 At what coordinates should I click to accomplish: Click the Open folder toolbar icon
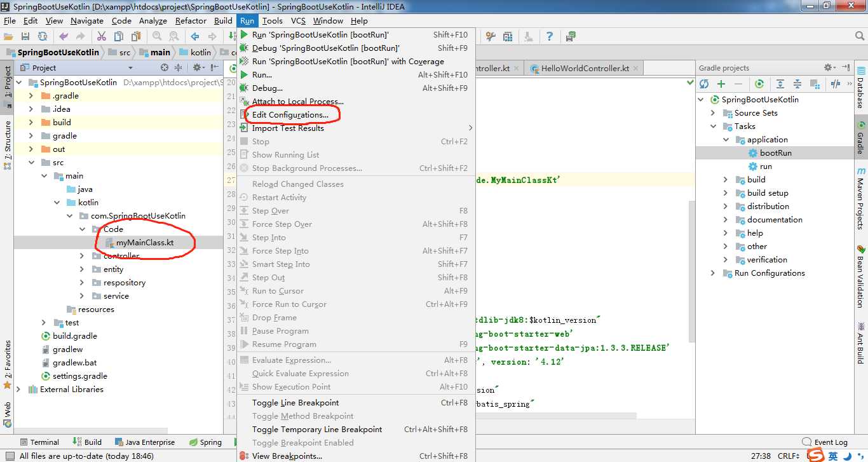9,36
